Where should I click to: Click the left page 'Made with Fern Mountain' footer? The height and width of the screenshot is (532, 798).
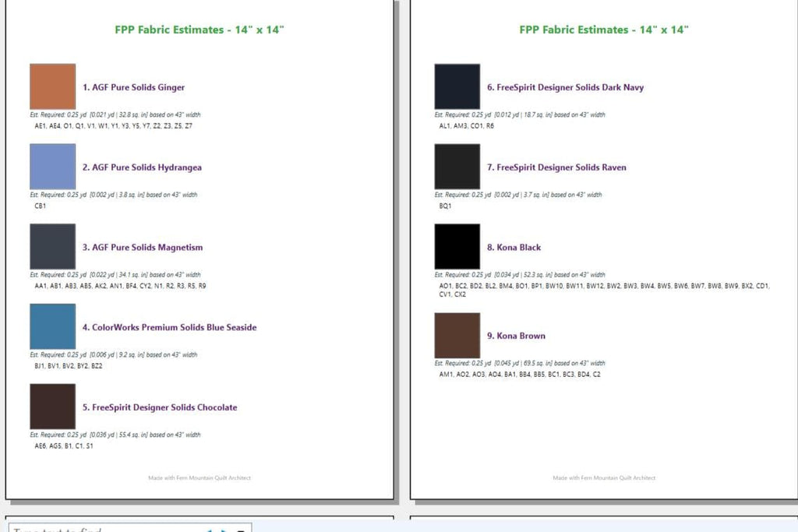click(x=199, y=477)
